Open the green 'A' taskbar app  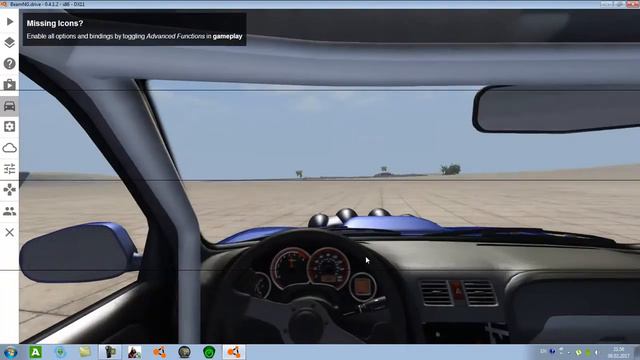tap(36, 352)
